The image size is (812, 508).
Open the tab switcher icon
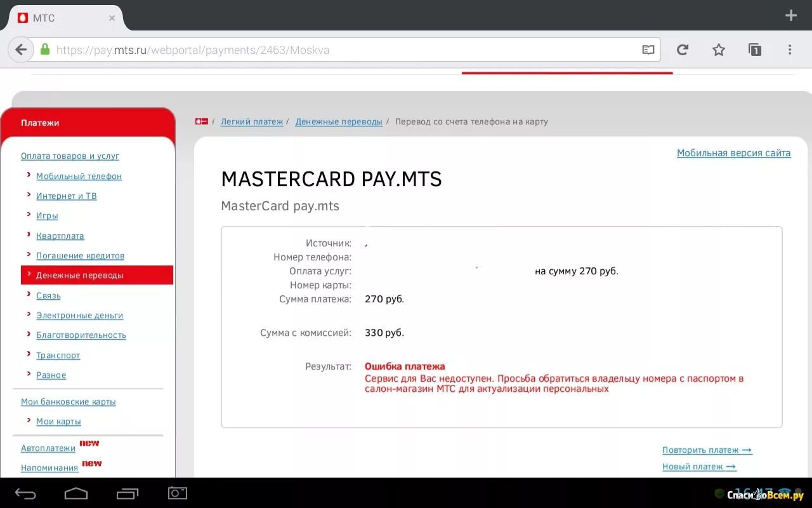coord(755,50)
